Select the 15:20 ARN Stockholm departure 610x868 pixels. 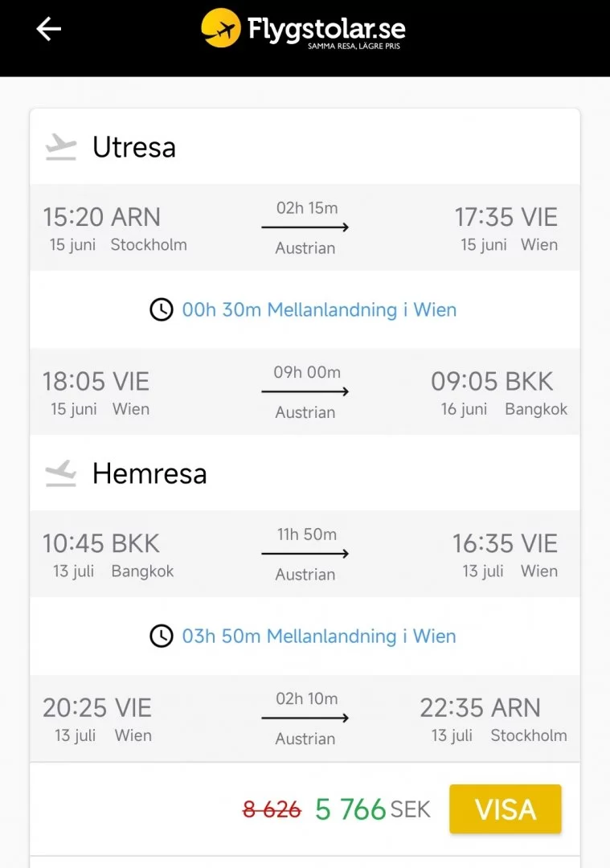(x=114, y=228)
